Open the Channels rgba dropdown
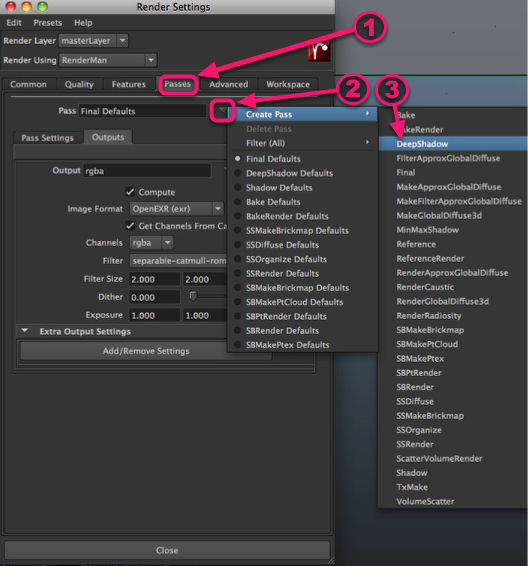The height and width of the screenshot is (566, 528). [151, 243]
